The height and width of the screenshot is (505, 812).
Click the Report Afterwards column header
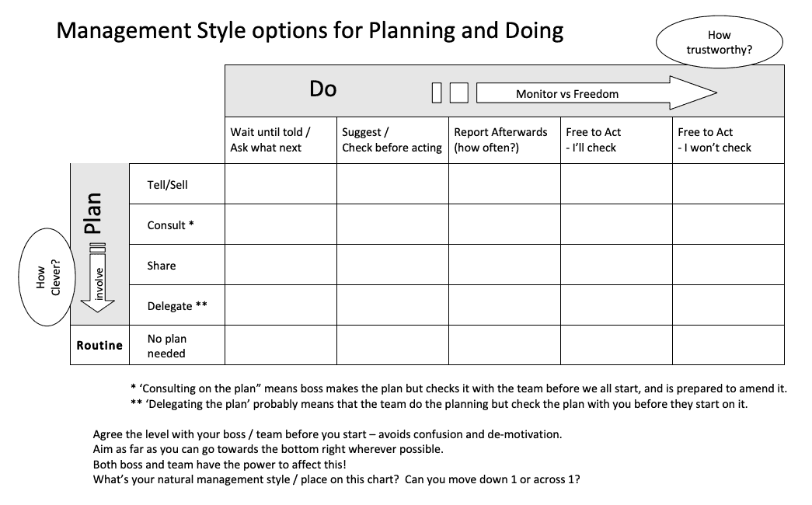point(500,140)
